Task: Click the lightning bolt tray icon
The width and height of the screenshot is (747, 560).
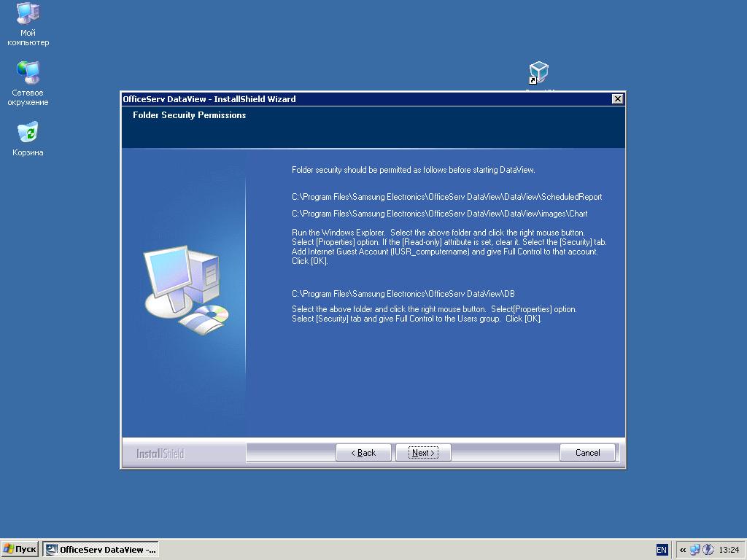Action: [708, 550]
